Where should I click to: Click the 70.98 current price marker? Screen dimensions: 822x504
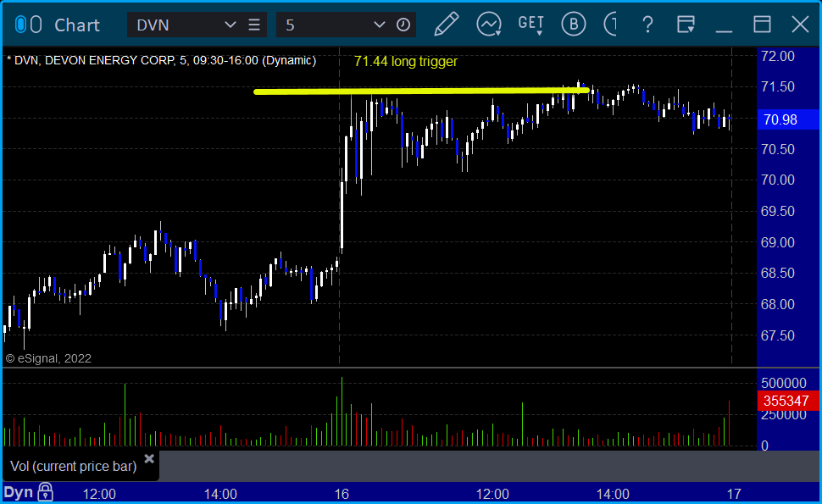tap(788, 119)
